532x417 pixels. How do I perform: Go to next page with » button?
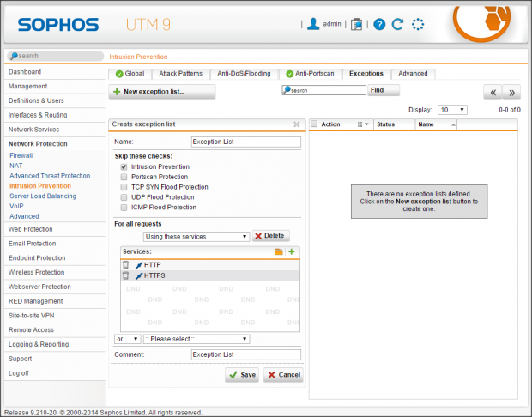tap(511, 92)
